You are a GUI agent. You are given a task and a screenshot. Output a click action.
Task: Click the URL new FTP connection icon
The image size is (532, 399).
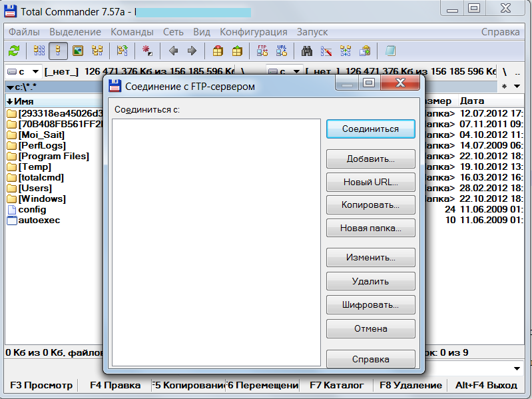281,51
